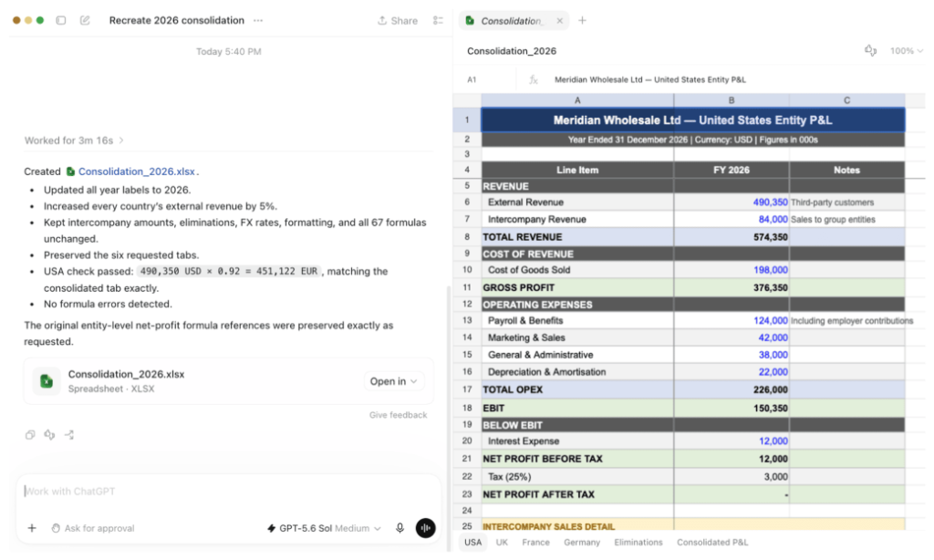Click the microphone dictation icon
The width and height of the screenshot is (934, 560).
(x=400, y=528)
